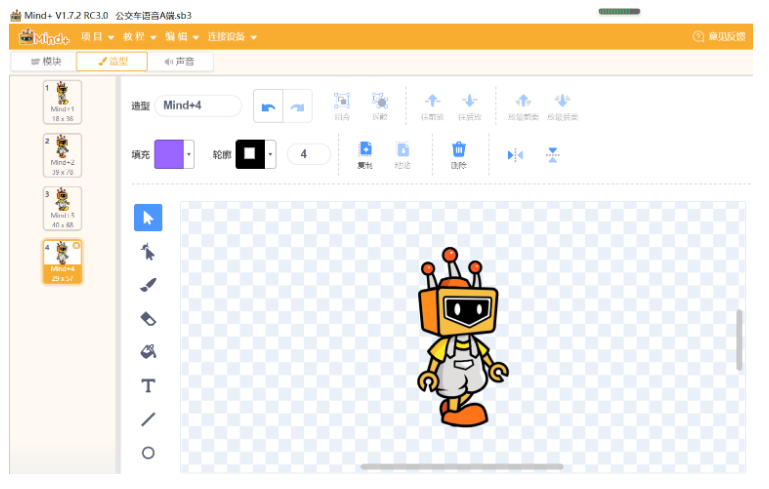This screenshot has width=769, height=489.
Task: Click the Flip vertical icon
Action: pyautogui.click(x=552, y=155)
